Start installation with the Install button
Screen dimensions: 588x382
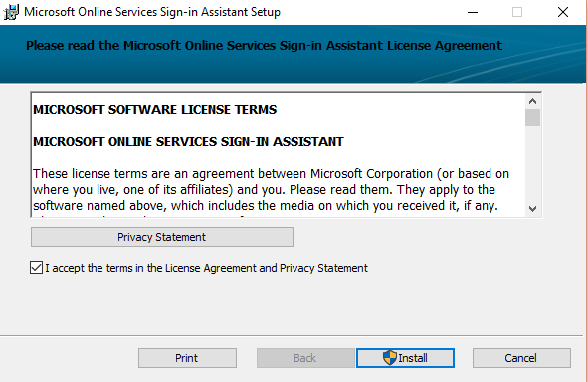click(405, 358)
